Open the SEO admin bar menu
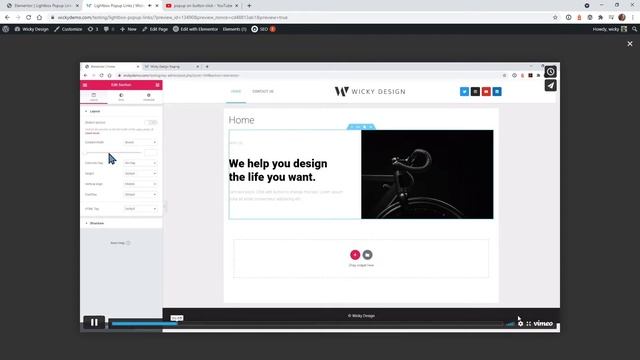Image resolution: width=640 pixels, height=360 pixels. 263,29
